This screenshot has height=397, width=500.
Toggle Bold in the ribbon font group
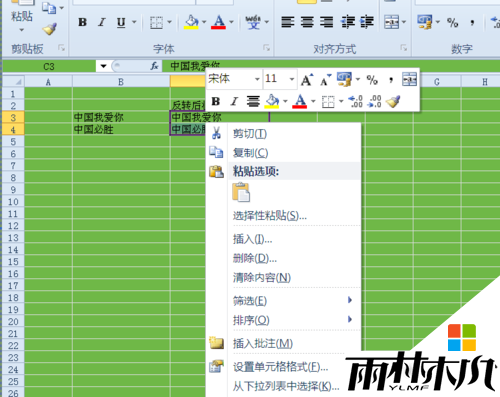(82, 22)
